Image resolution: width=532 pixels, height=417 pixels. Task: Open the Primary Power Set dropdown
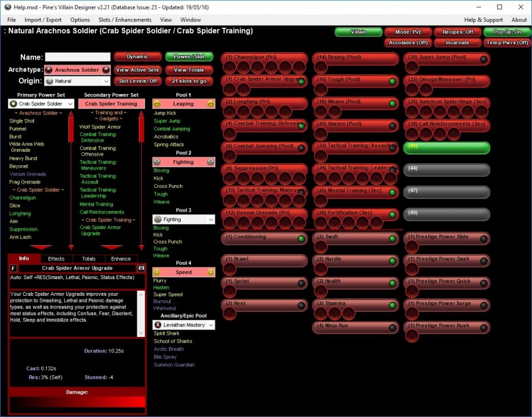pos(41,104)
